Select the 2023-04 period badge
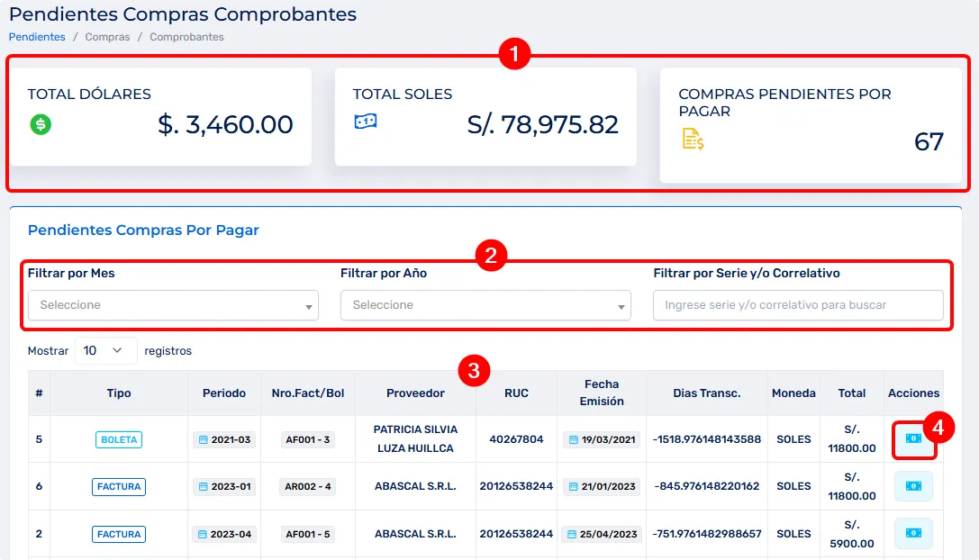The image size is (979, 560). (223, 534)
